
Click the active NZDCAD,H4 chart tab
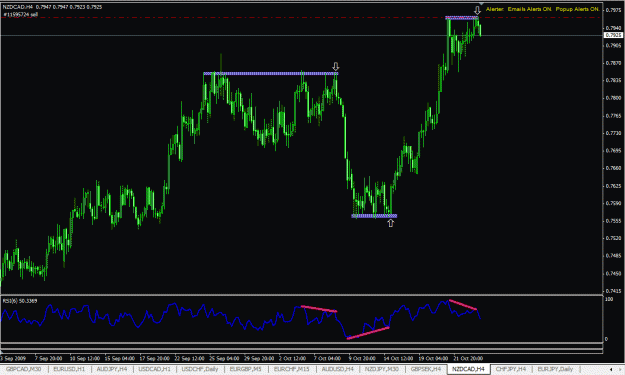(x=468, y=369)
